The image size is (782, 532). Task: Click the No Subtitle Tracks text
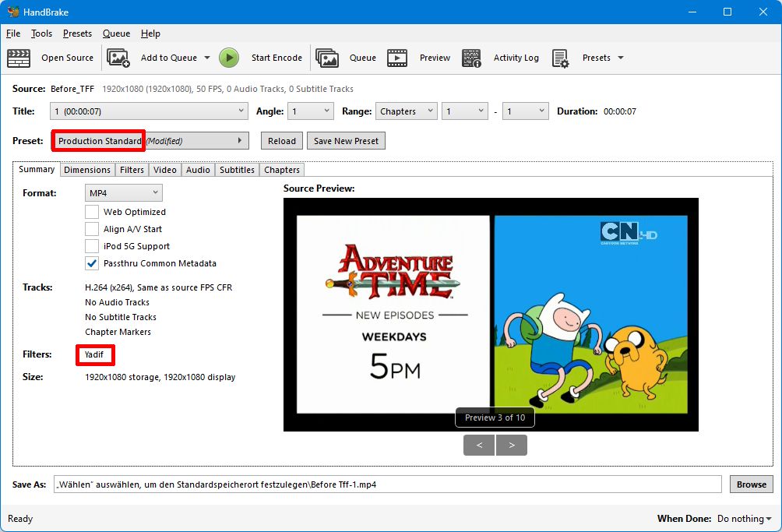click(121, 317)
